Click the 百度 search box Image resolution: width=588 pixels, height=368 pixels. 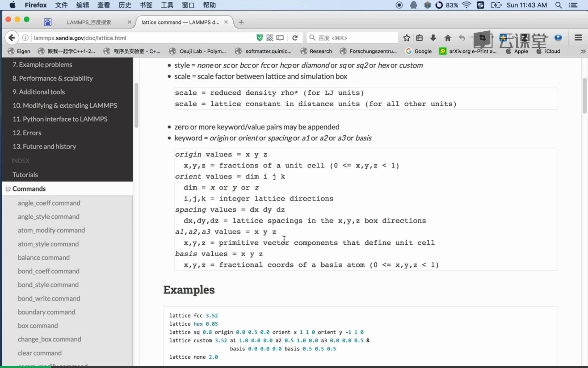[x=352, y=38]
